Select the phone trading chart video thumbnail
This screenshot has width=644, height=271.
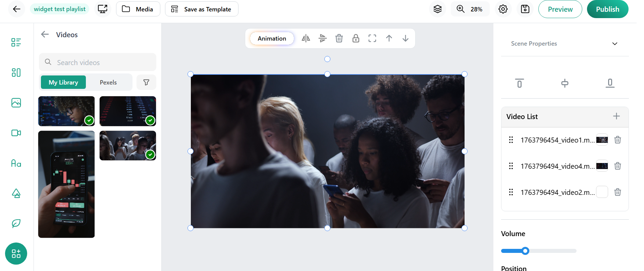click(x=66, y=184)
